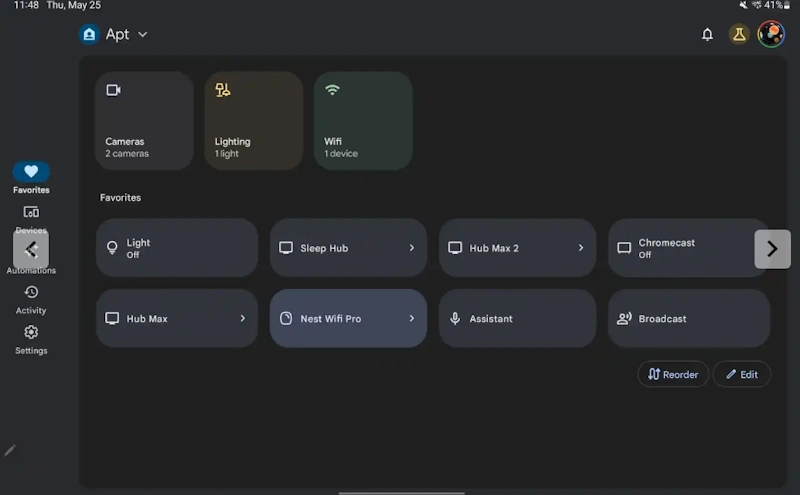Click the 11:48 clock in status bar
This screenshot has height=495, width=800.
[26, 5]
